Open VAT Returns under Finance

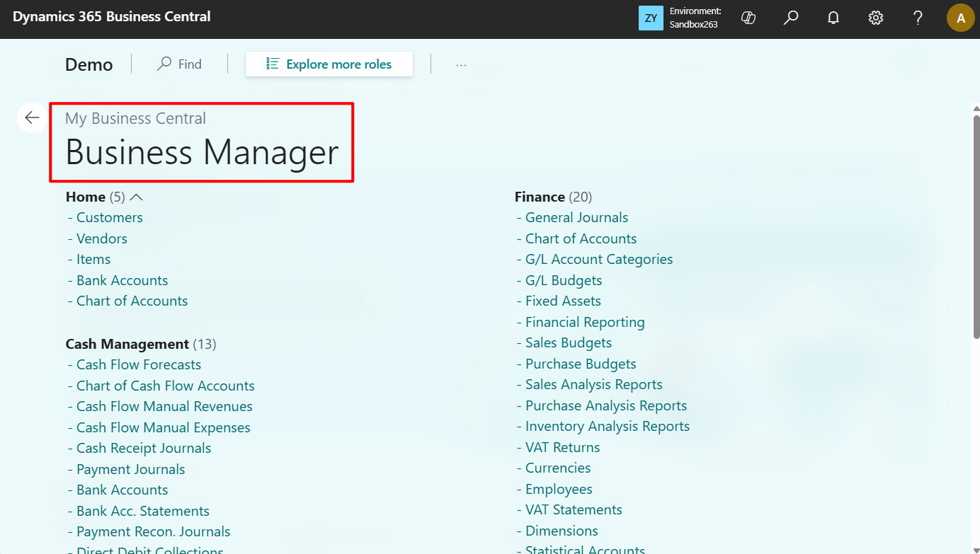(x=562, y=447)
